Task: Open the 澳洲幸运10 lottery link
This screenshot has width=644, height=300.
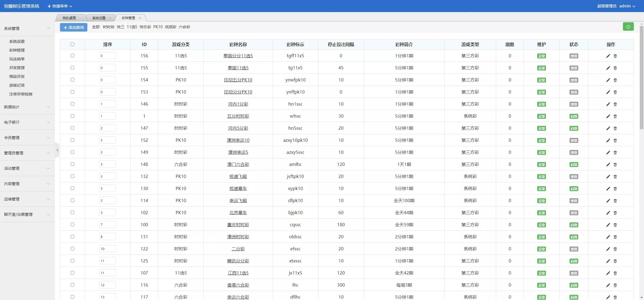Action: pos(238,140)
